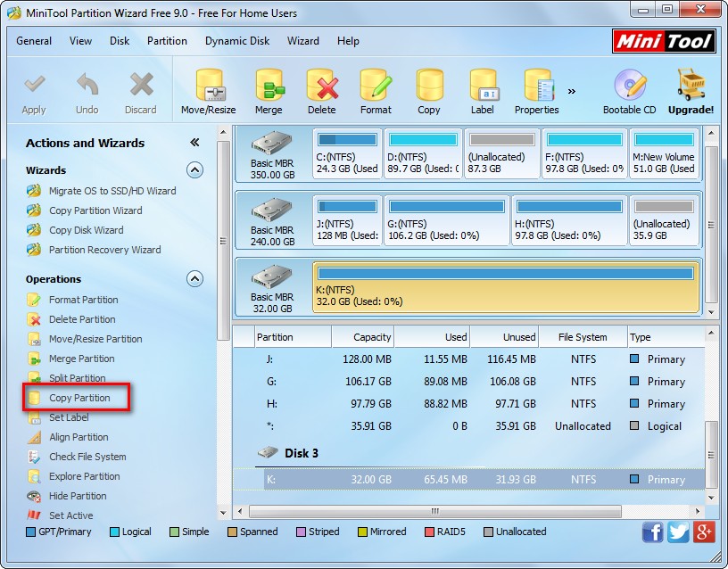Screen dimensions: 728x569
Task: Click Merge Partition operation
Action: pyautogui.click(x=71, y=359)
